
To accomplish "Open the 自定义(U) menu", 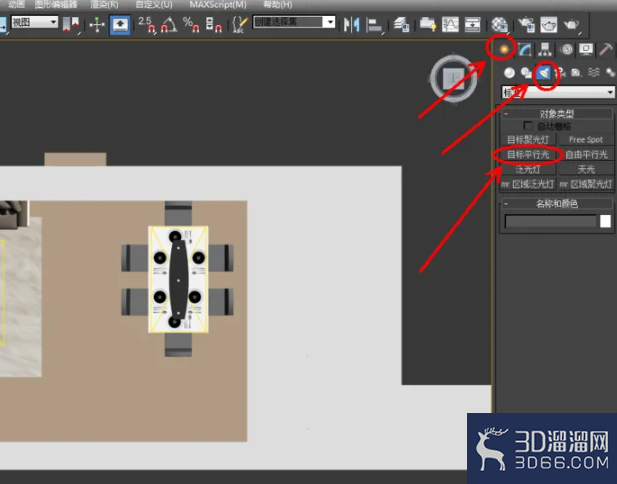I will point(154,5).
